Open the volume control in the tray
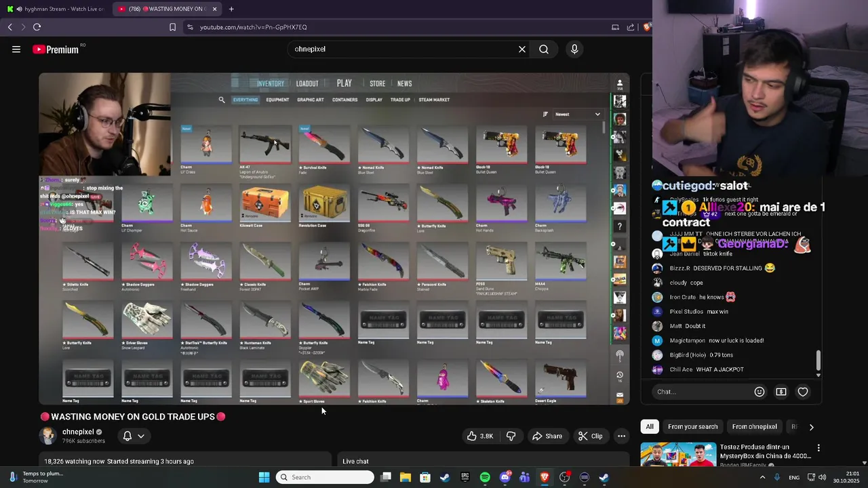Image resolution: width=868 pixels, height=488 pixels. (823, 477)
